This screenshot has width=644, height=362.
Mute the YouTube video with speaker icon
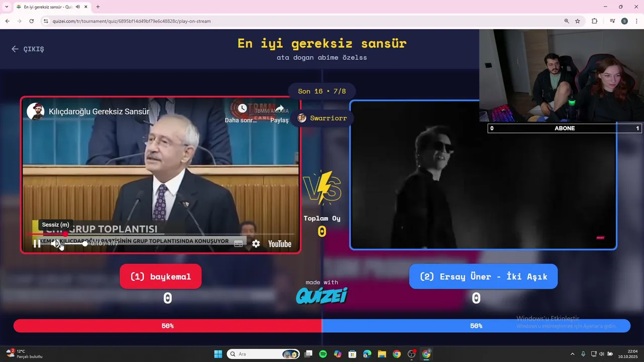coord(56,244)
